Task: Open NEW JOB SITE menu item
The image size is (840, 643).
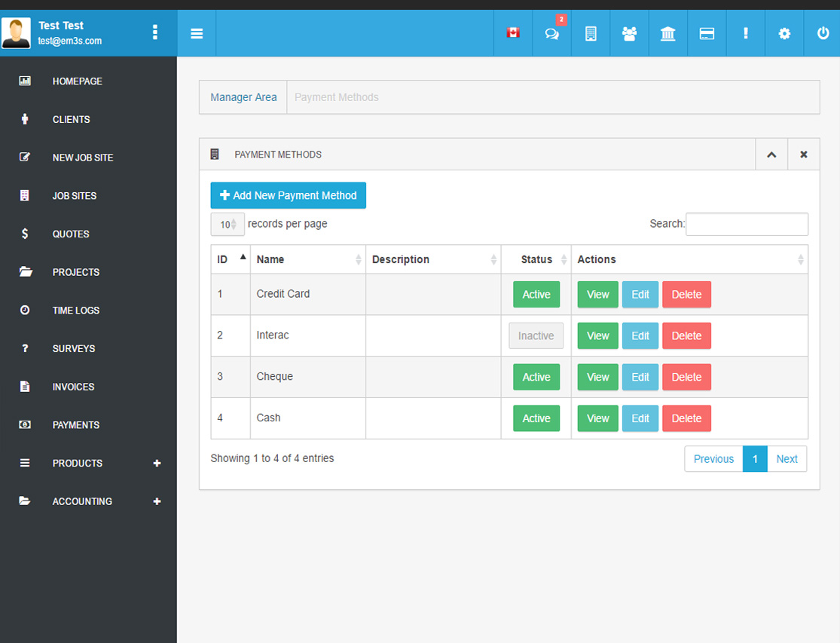Action: (x=83, y=158)
